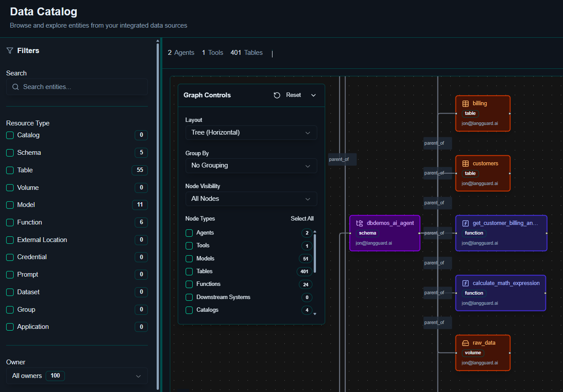Open the All owners dropdown
Image resolution: width=563 pixels, height=392 pixels.
77,376
